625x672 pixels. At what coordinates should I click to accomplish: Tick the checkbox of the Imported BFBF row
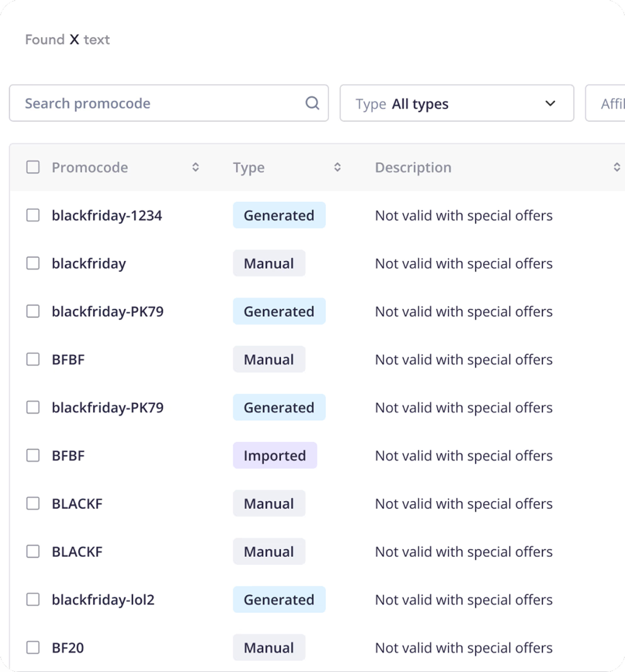pyautogui.click(x=33, y=455)
